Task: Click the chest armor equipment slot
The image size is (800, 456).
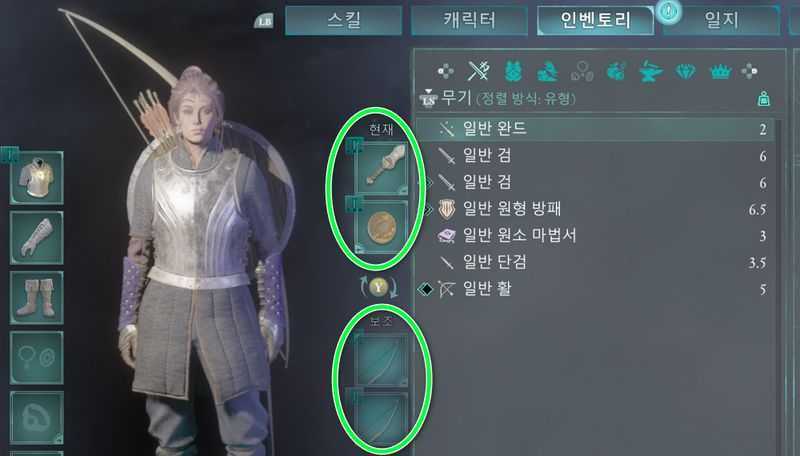Action: [36, 178]
